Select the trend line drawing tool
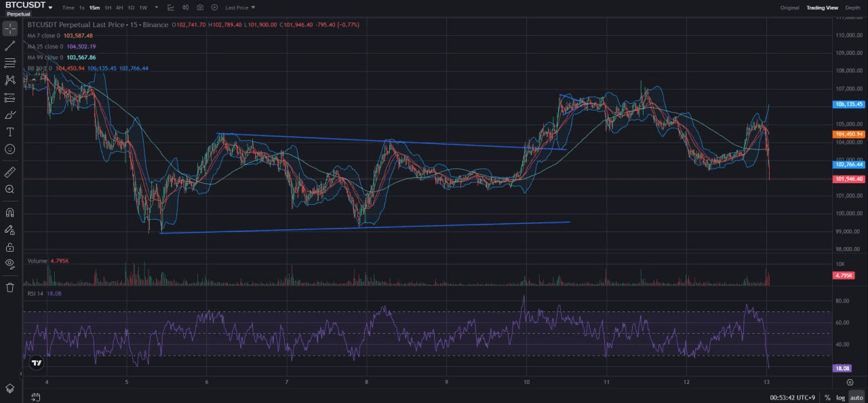The height and width of the screenshot is (403, 868). [x=9, y=45]
